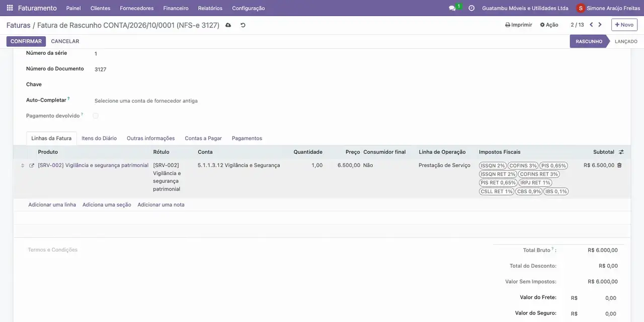644x322 pixels.
Task: Go to previous record arrow
Action: (591, 25)
